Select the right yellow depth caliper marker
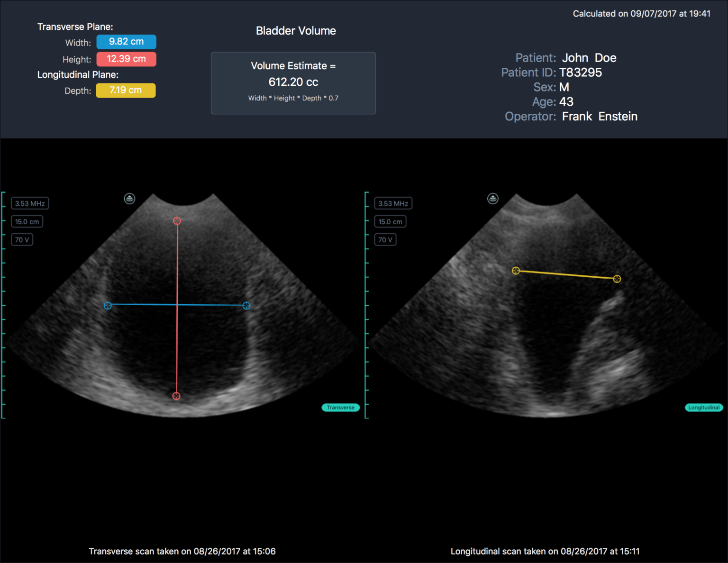This screenshot has height=563, width=728. tap(617, 279)
